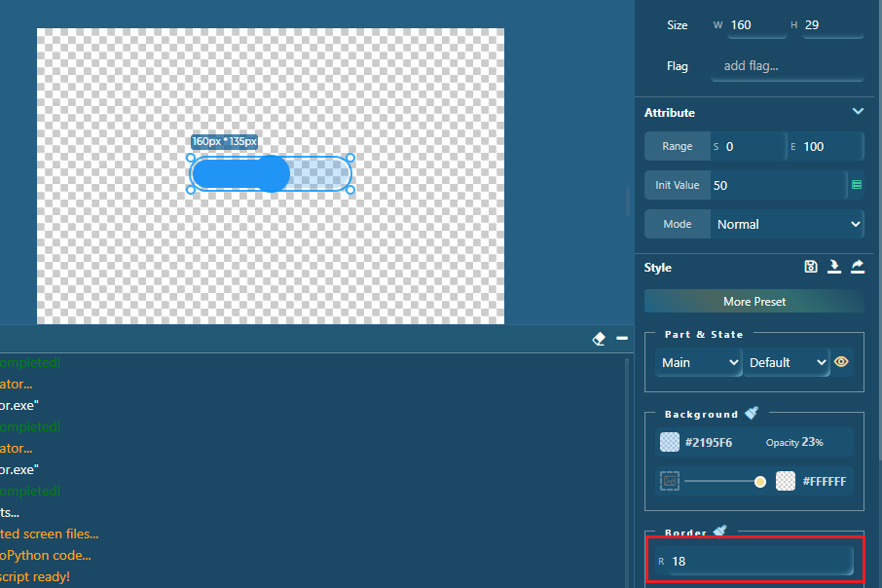The width and height of the screenshot is (882, 588).
Task: Click the Range label
Action: (678, 146)
